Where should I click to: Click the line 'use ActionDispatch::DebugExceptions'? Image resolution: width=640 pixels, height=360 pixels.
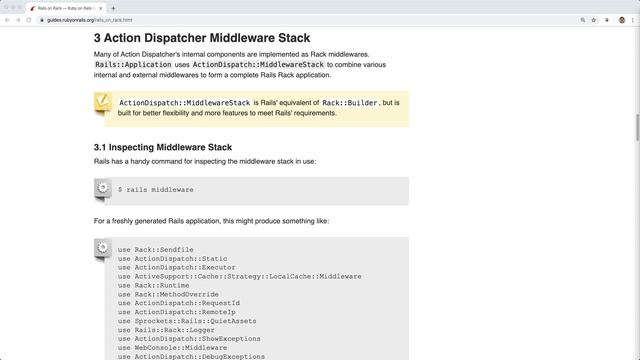(191, 357)
